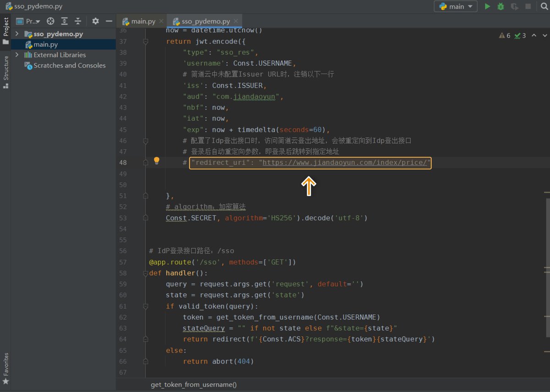
Task: Open Search Everywhere via the magnifier icon
Action: click(544, 6)
